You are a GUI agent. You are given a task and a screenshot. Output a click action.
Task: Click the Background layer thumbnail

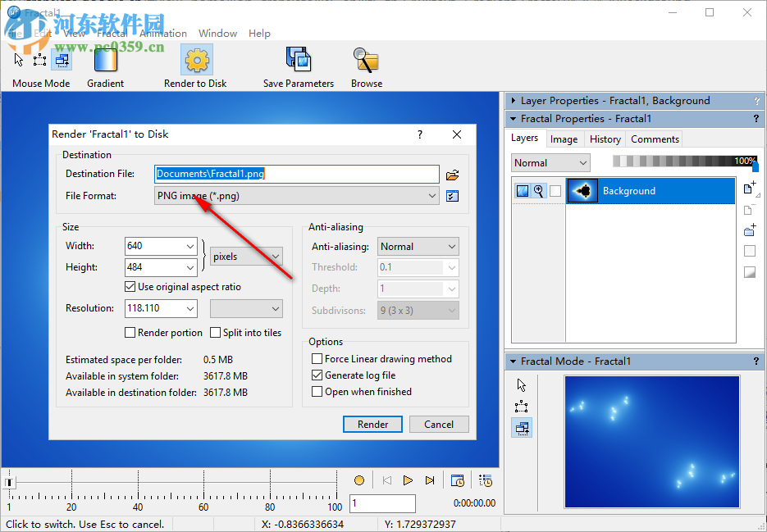[582, 191]
